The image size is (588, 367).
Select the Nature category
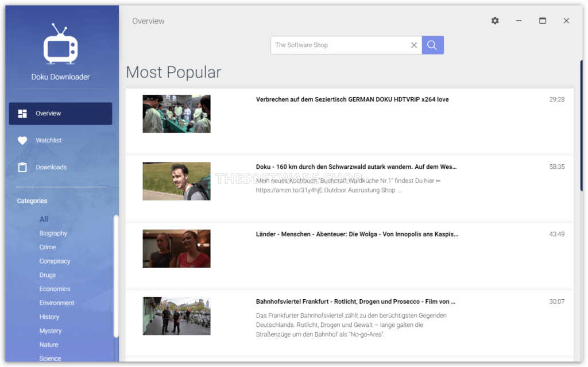[x=49, y=345]
